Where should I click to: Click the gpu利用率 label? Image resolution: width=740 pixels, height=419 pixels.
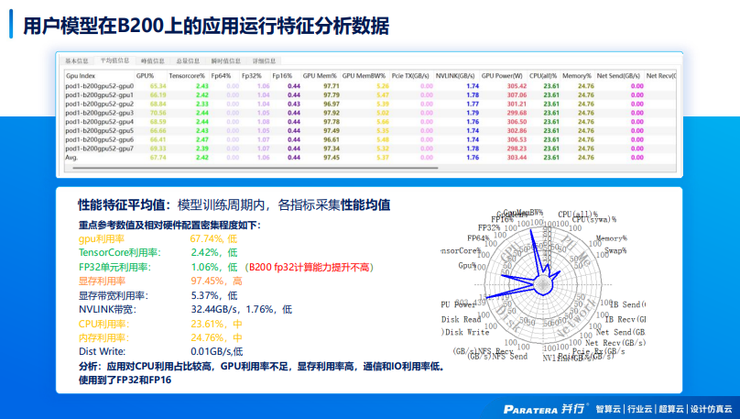(101, 239)
